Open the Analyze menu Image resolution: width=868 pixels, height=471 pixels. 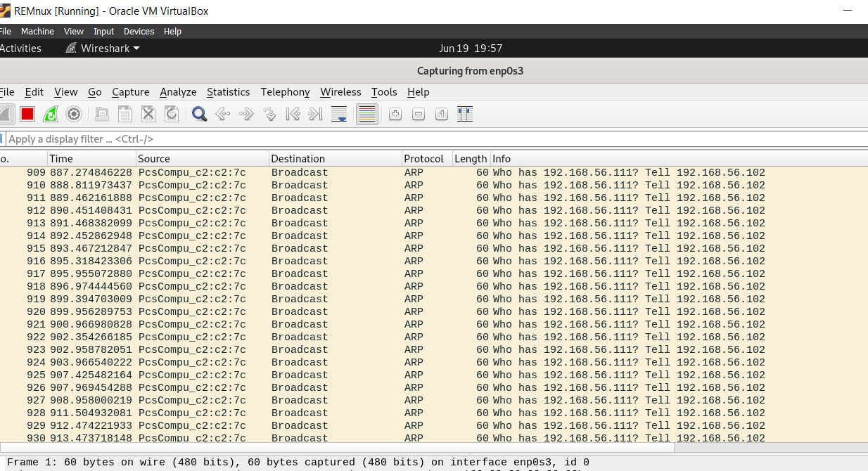(178, 92)
